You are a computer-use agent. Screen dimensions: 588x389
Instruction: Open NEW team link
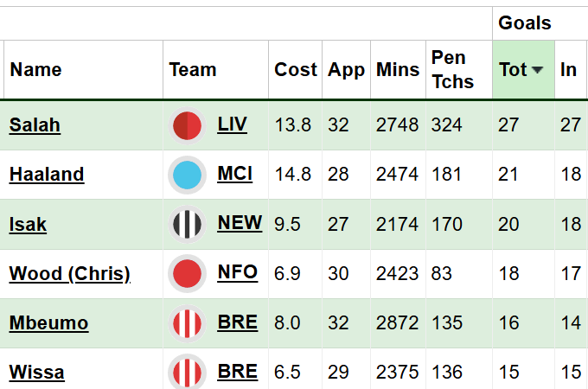coord(240,223)
